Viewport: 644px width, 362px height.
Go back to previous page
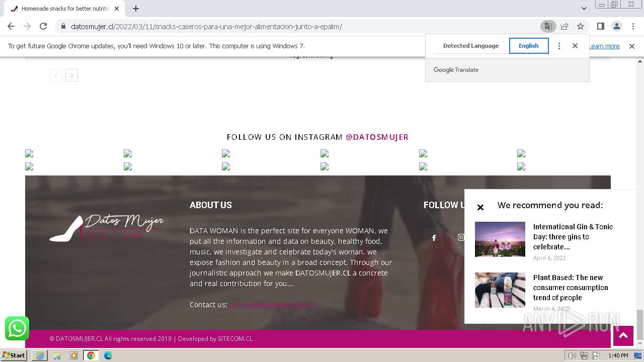pos(11,26)
